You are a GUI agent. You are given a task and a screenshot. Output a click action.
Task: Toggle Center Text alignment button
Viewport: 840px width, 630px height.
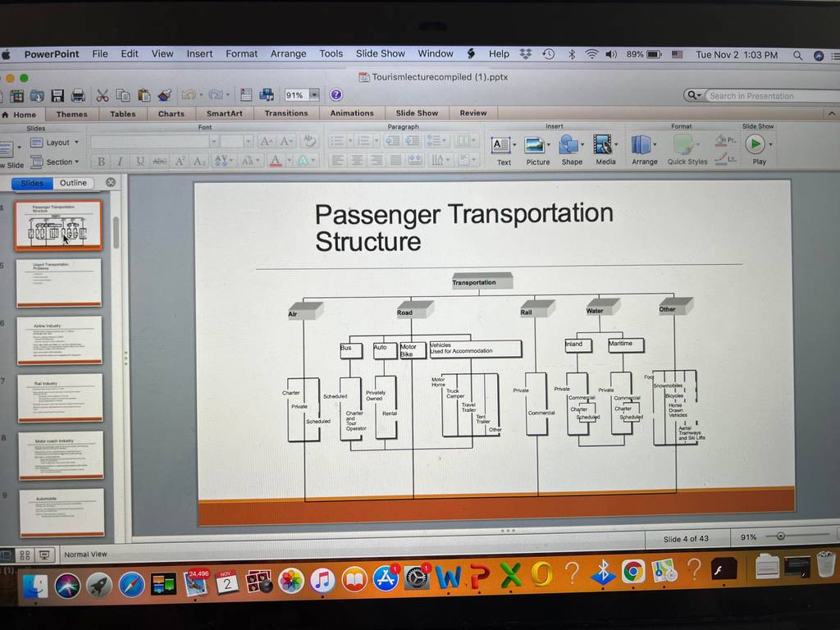pos(357,160)
